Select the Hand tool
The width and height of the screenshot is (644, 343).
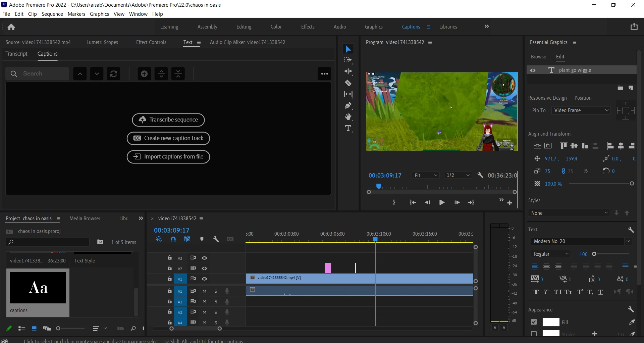pos(348,117)
